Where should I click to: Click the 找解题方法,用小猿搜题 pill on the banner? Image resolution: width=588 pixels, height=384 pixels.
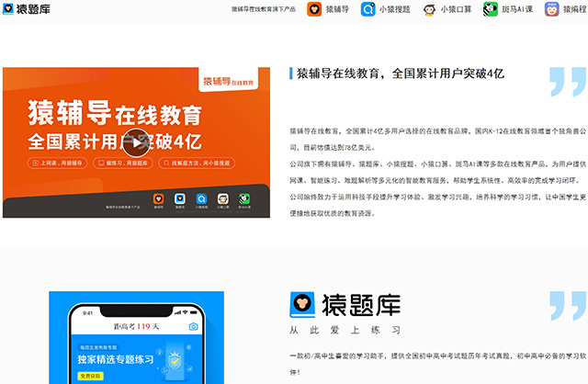tap(197, 163)
